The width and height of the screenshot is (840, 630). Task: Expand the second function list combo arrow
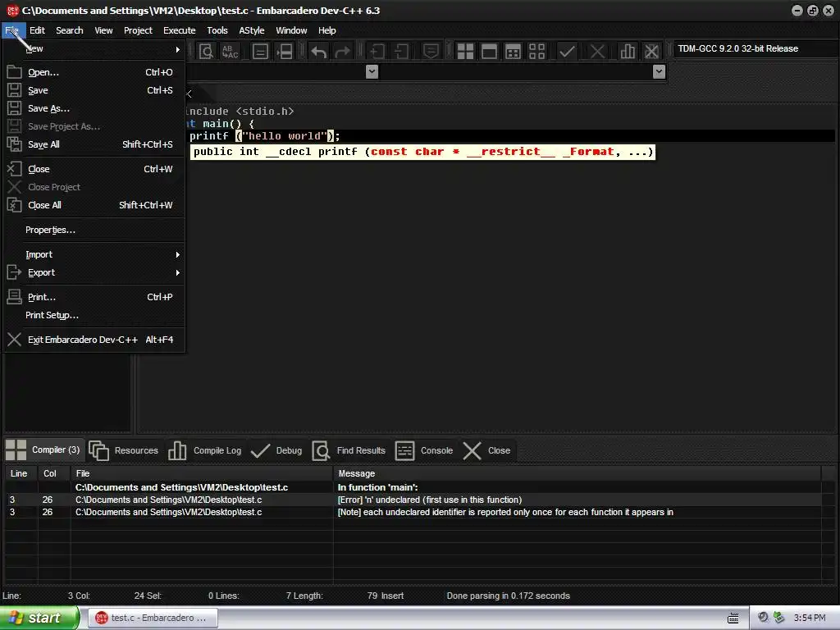point(660,71)
